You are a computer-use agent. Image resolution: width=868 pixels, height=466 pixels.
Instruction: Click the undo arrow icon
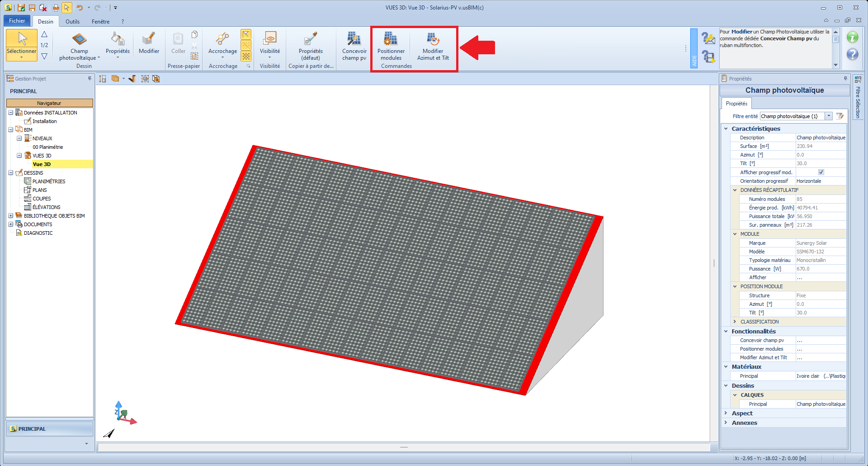tap(80, 8)
